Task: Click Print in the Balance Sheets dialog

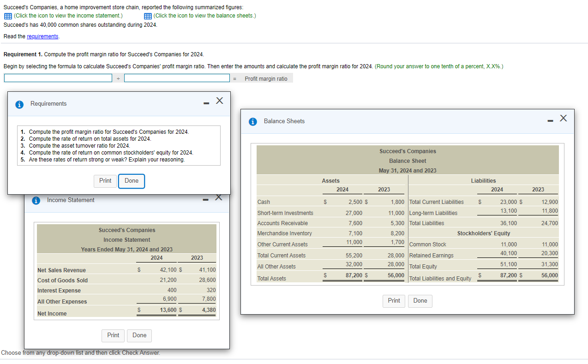Action: click(x=394, y=301)
